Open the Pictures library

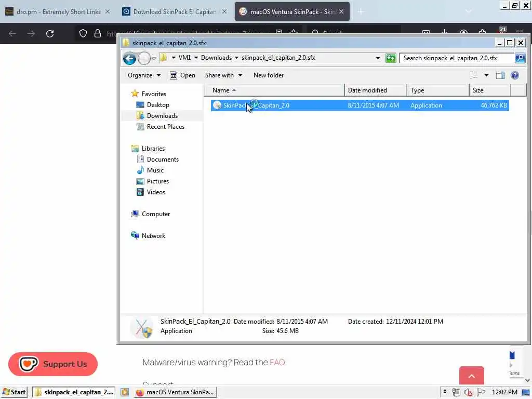158,181
